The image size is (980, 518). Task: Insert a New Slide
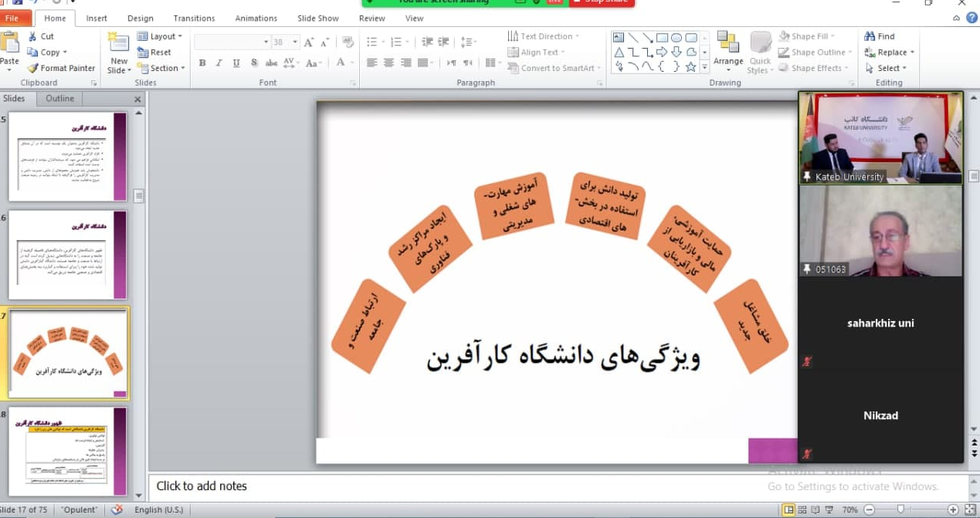[x=118, y=53]
